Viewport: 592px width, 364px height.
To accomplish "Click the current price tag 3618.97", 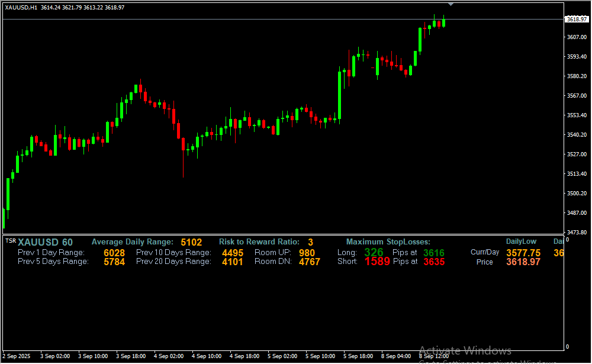I will pos(577,20).
